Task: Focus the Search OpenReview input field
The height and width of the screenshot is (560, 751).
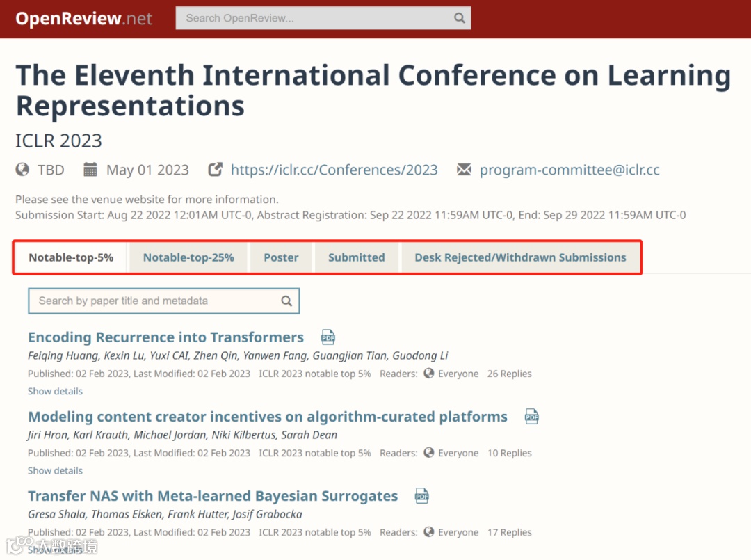Action: 313,18
